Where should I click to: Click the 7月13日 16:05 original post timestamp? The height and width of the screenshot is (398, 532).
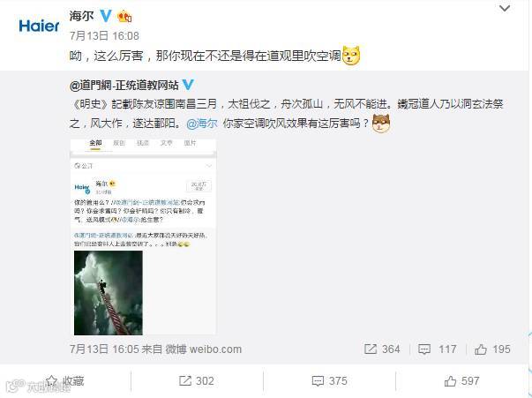tap(104, 349)
